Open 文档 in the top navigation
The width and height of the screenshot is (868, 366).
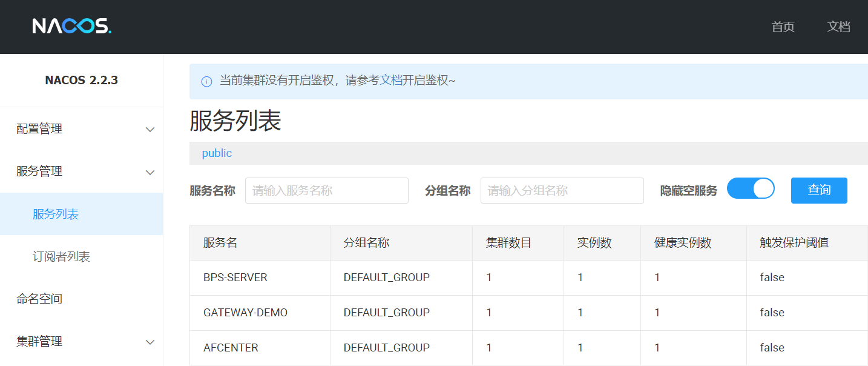coord(838,27)
